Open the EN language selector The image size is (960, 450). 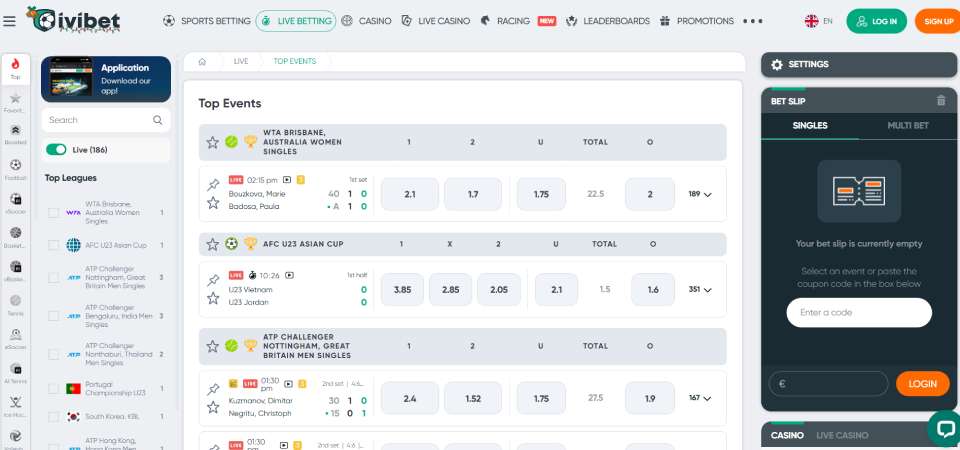point(819,20)
